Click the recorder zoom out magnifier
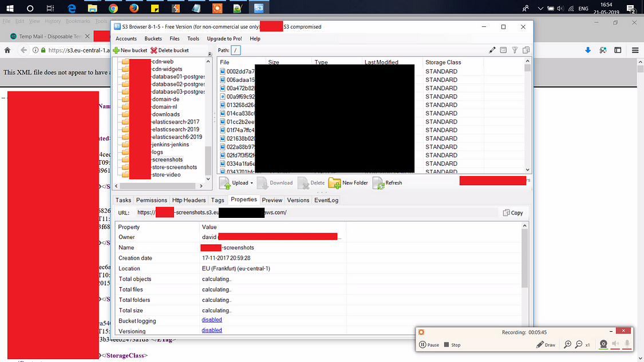 (x=579, y=345)
